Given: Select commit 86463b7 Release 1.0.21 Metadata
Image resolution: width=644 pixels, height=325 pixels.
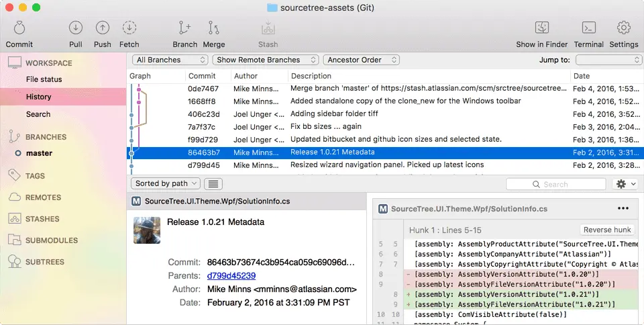Looking at the screenshot, I should click(385, 152).
